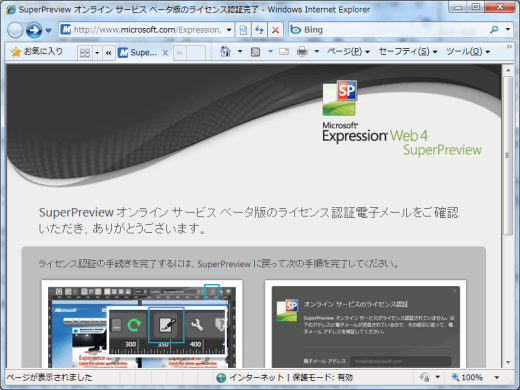This screenshot has width=520, height=390.
Task: Click the Read Mail envelope icon
Action: click(x=284, y=51)
